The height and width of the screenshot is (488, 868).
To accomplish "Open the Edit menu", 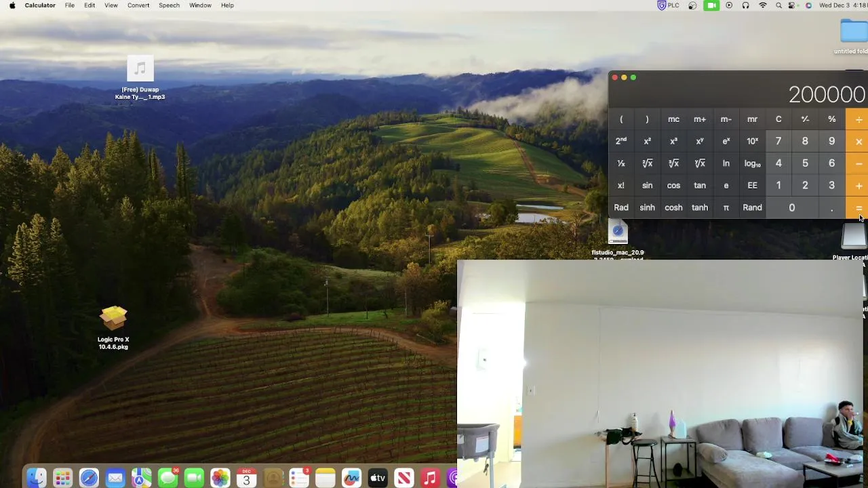I will click(90, 5).
